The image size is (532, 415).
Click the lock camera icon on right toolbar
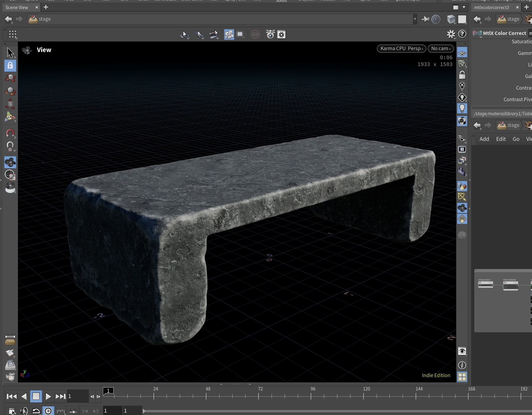point(462,75)
